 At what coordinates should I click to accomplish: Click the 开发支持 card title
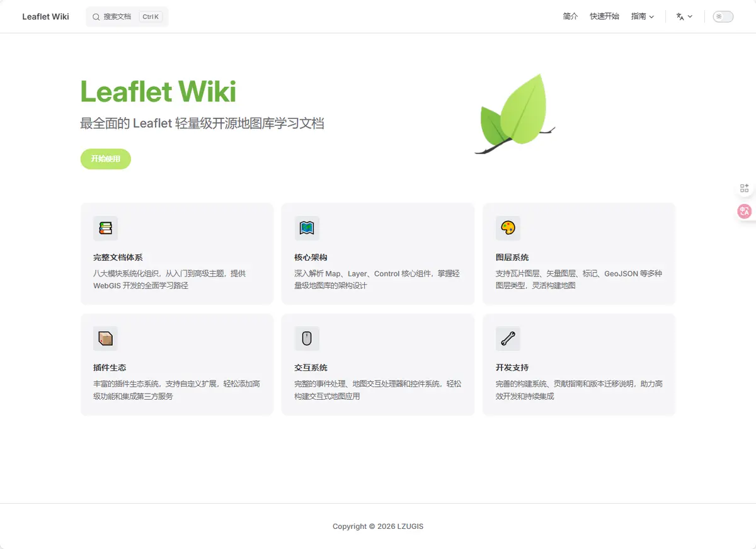pos(512,368)
